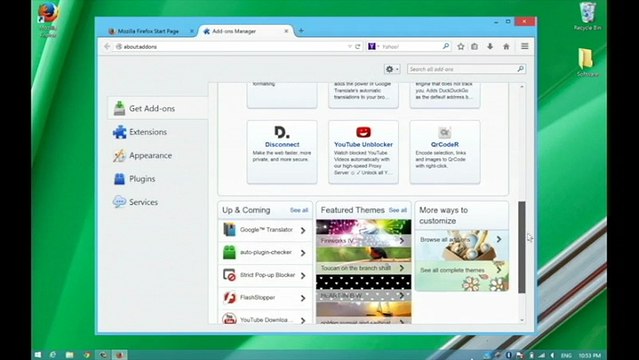
Task: Click the vertical scrollbar thumb
Action: coord(522,247)
